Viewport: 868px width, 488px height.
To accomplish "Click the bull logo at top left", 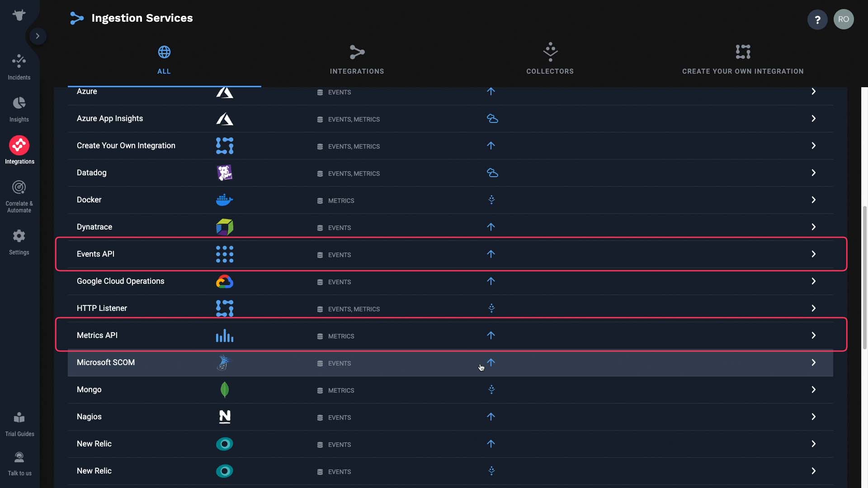I will coord(19,15).
